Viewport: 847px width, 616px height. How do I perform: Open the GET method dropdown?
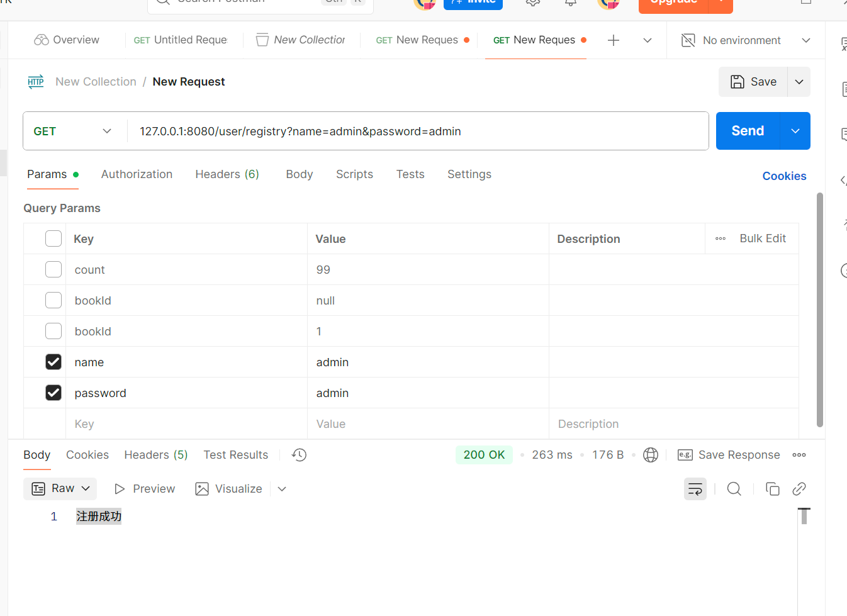tap(72, 131)
